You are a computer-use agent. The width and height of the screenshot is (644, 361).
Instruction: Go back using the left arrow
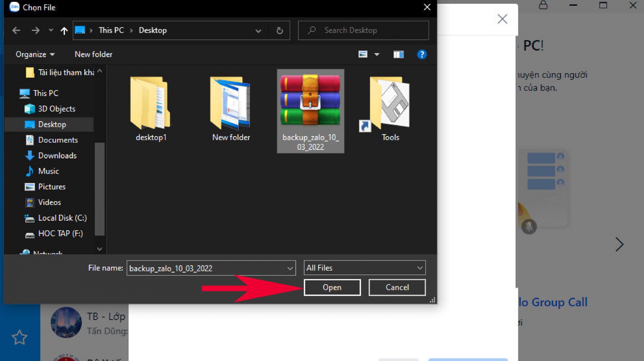[16, 30]
